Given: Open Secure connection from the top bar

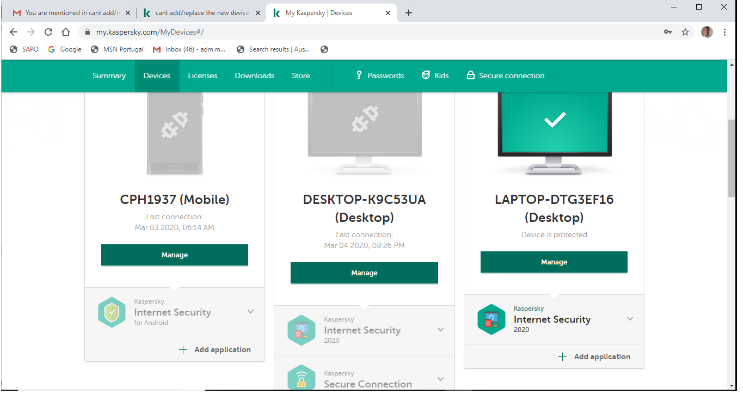Looking at the screenshot, I should [x=505, y=76].
